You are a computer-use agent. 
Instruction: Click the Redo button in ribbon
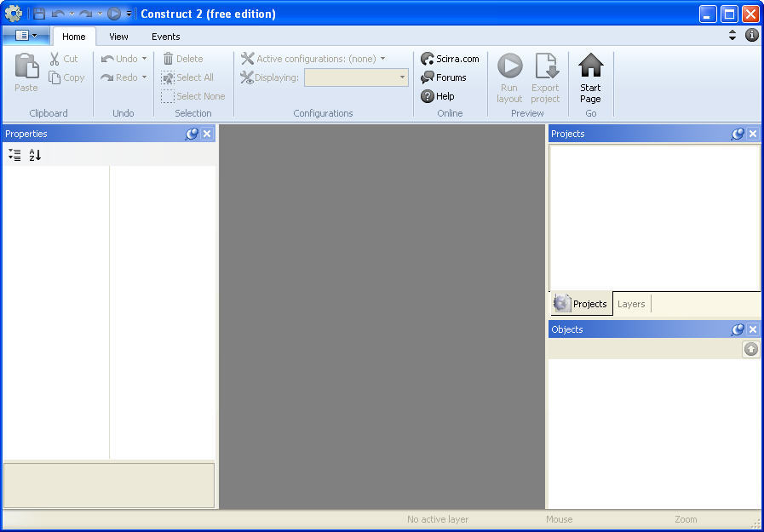(120, 77)
